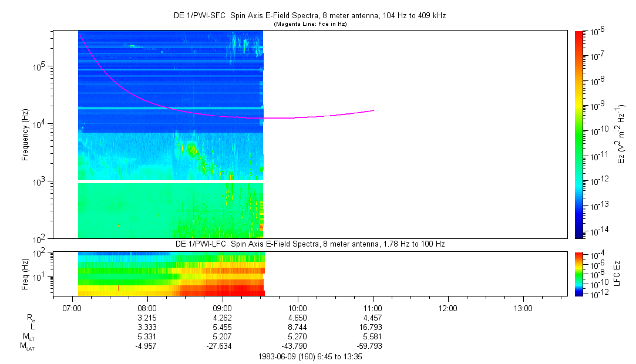Click the date range '1983-06-09 (160) 6:45 to 13:35'
Viewport: 636px width, 364px height.
click(310, 357)
